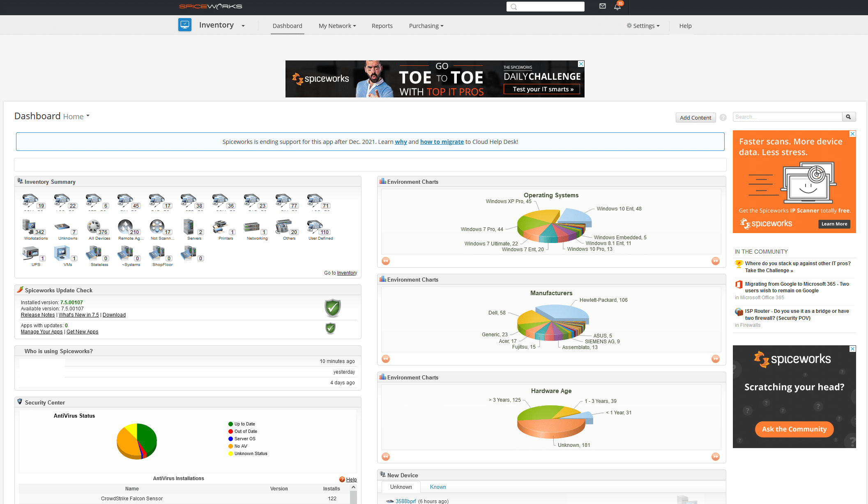Open the Purchasing menu
The image size is (868, 504).
point(426,26)
